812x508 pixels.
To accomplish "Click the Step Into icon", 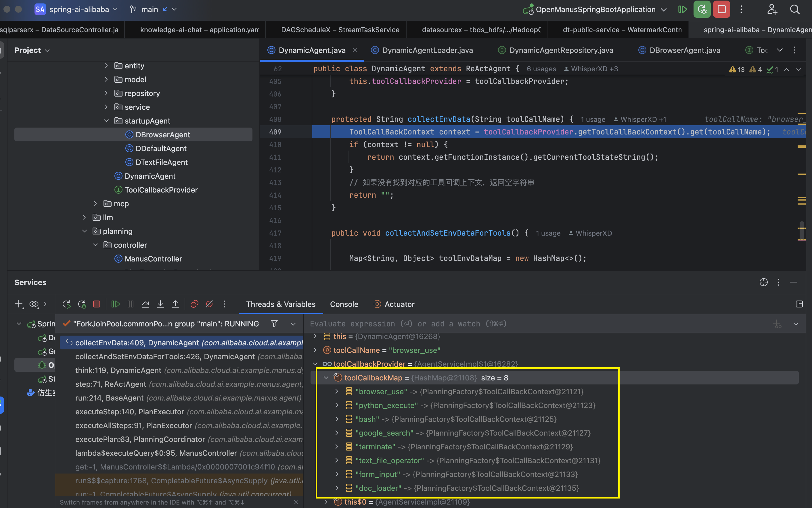I will 160,304.
